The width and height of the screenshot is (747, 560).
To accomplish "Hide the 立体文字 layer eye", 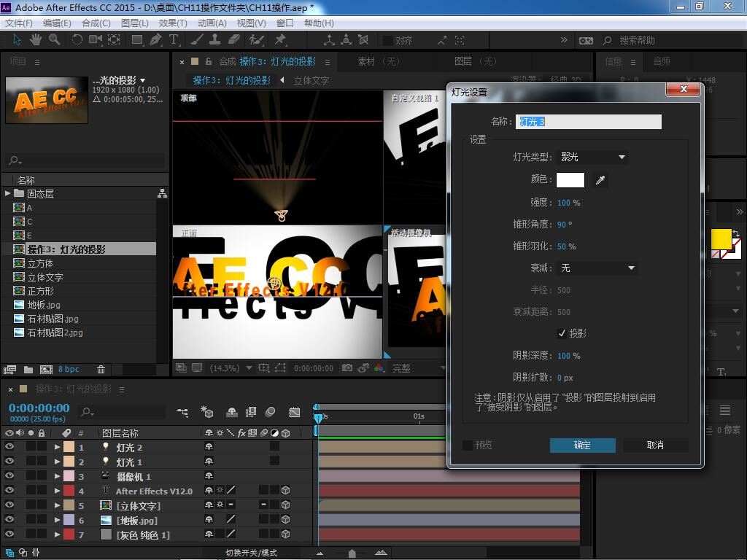I will (9, 505).
